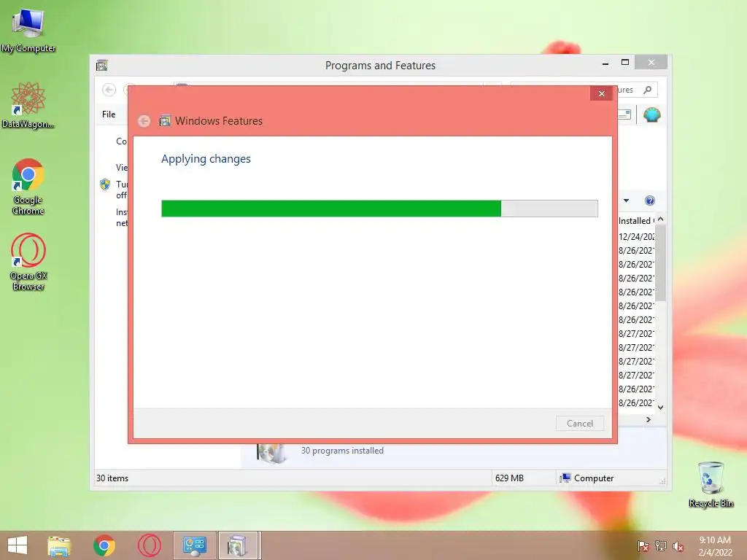The height and width of the screenshot is (560, 747).
Task: Open the My Computer desktop icon
Action: (28, 31)
